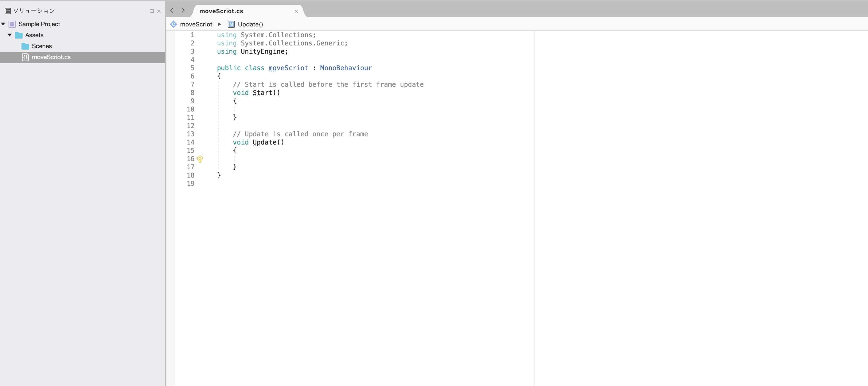Click the comment 'Update is called once per frame'
The image size is (868, 386).
pyautogui.click(x=306, y=134)
